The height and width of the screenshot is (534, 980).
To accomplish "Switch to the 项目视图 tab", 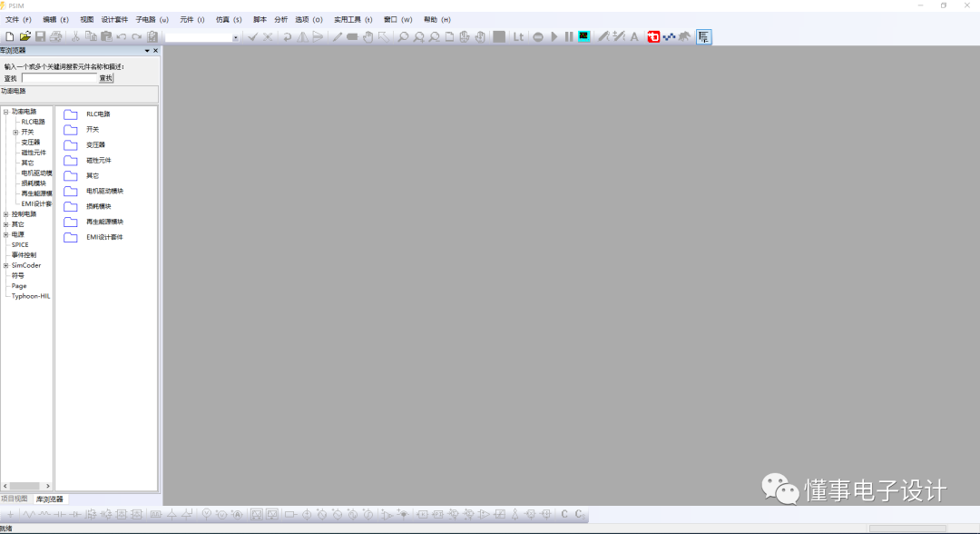I will tap(15, 498).
